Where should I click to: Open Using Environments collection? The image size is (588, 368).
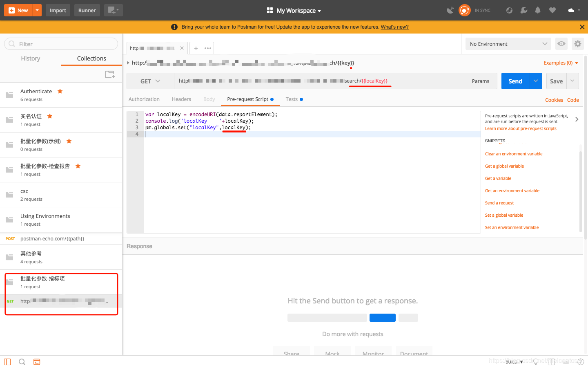point(61,220)
